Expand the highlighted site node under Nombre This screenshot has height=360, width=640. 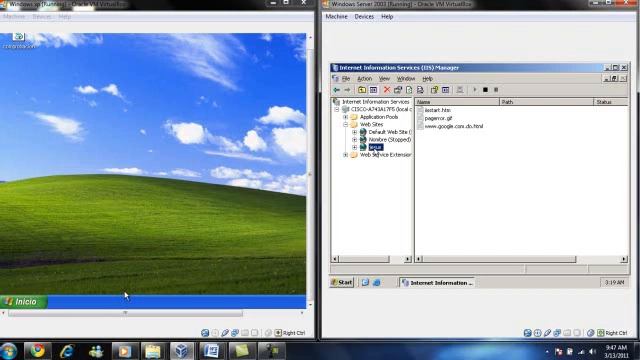(354, 147)
